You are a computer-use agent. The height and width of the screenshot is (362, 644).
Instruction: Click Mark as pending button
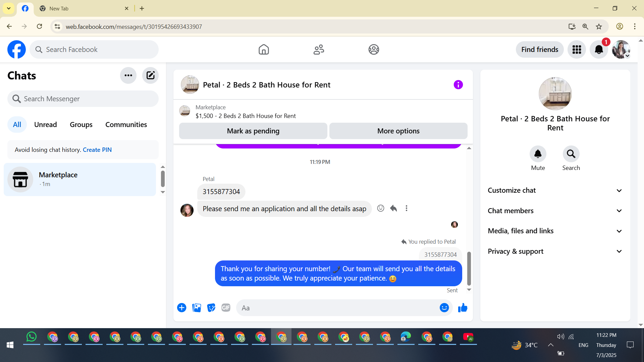253,131
